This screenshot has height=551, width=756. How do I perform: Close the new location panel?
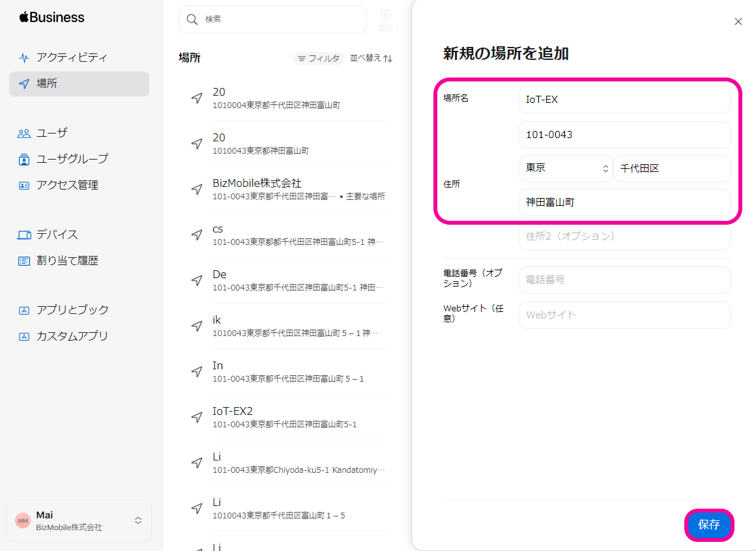click(738, 21)
